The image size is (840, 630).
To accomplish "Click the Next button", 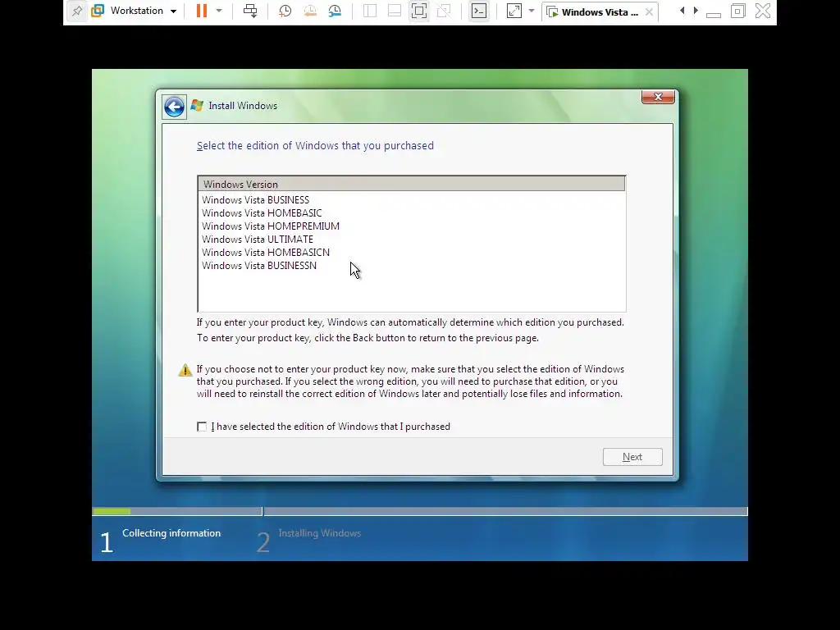I will click(632, 457).
